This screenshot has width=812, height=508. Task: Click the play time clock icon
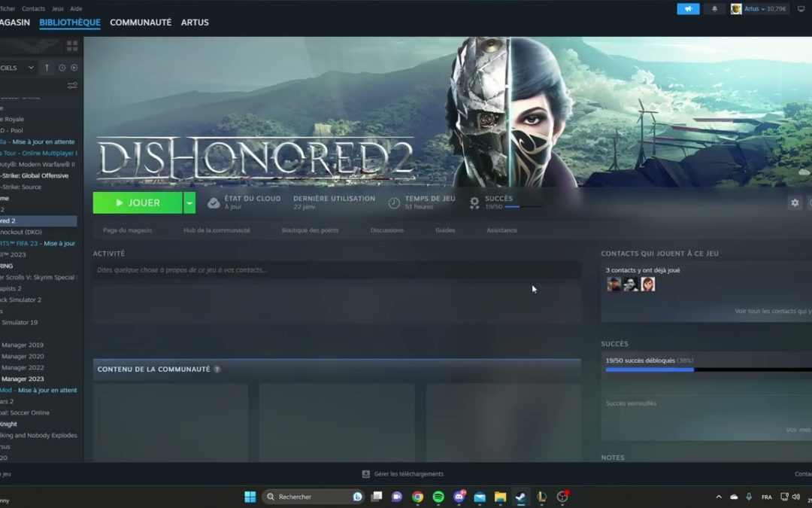(x=394, y=202)
